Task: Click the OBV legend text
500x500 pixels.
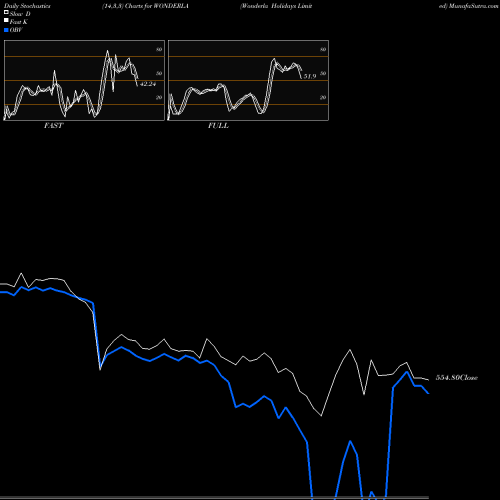Action: pyautogui.click(x=16, y=30)
